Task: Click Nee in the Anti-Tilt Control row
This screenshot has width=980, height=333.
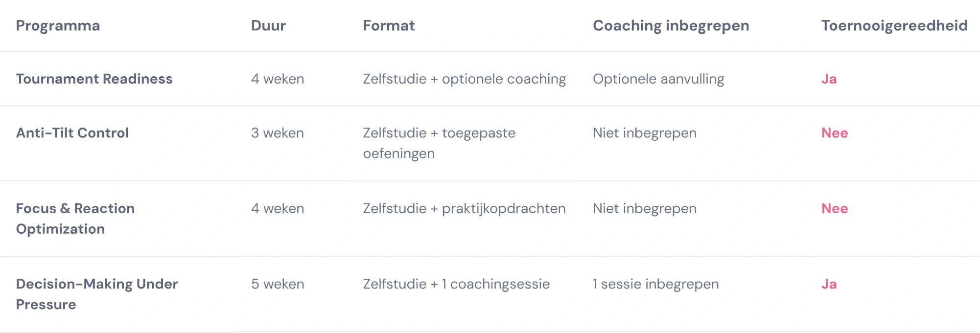Action: point(834,133)
